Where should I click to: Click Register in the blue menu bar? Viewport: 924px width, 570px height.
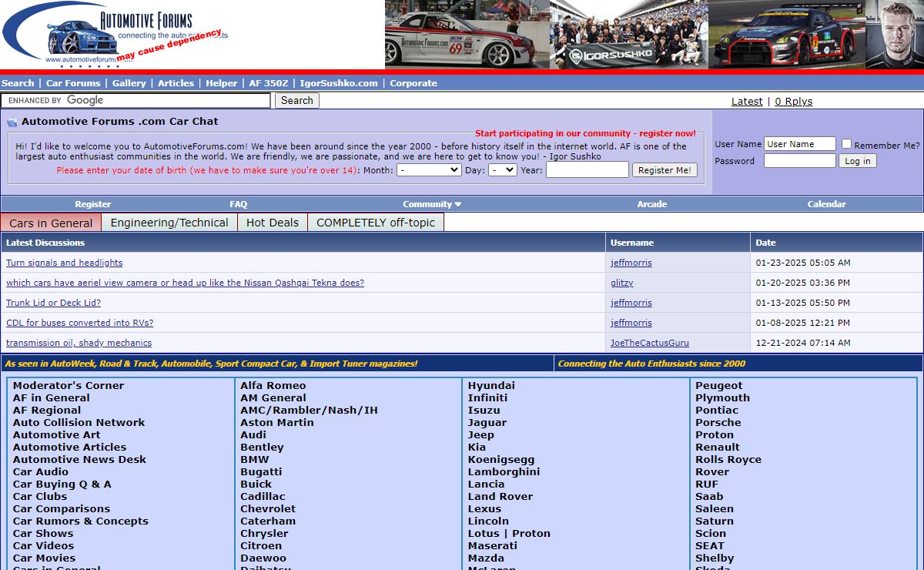coord(92,204)
